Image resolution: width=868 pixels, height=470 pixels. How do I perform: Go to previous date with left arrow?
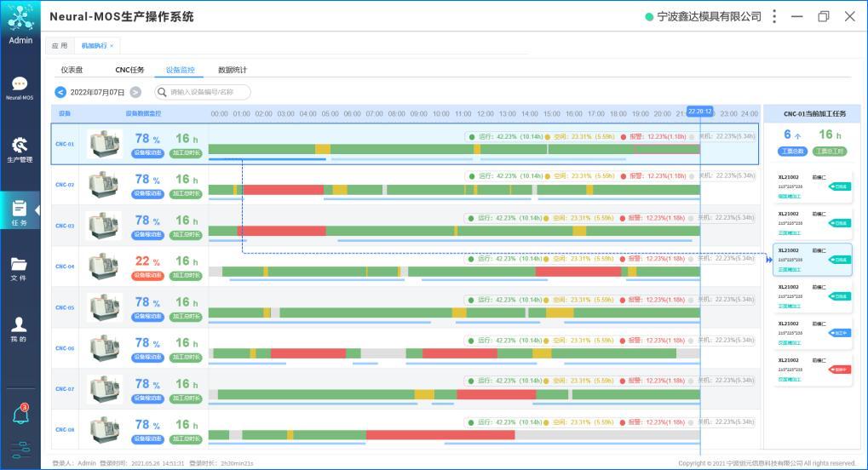tap(60, 92)
